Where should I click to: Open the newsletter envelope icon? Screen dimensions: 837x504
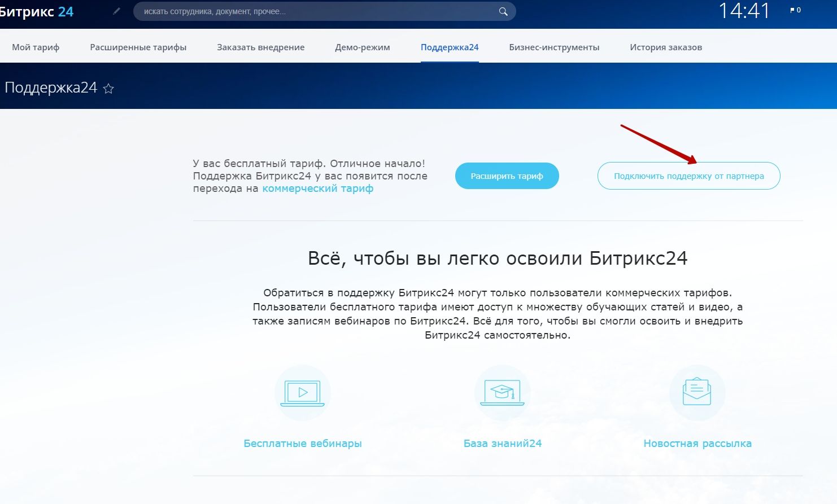coord(697,393)
